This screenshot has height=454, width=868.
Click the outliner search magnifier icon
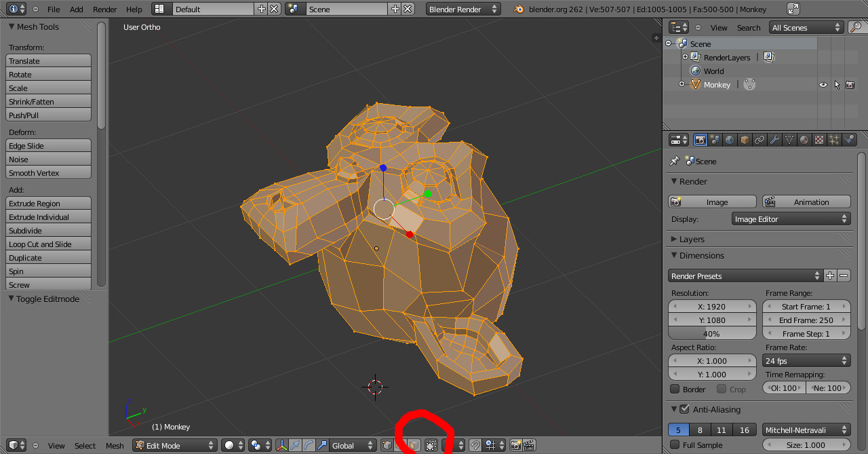(856, 27)
